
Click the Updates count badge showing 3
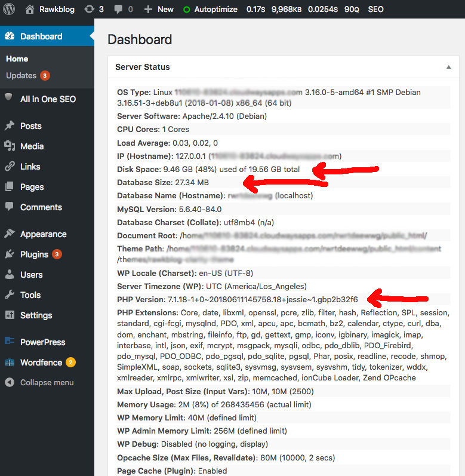pos(45,75)
